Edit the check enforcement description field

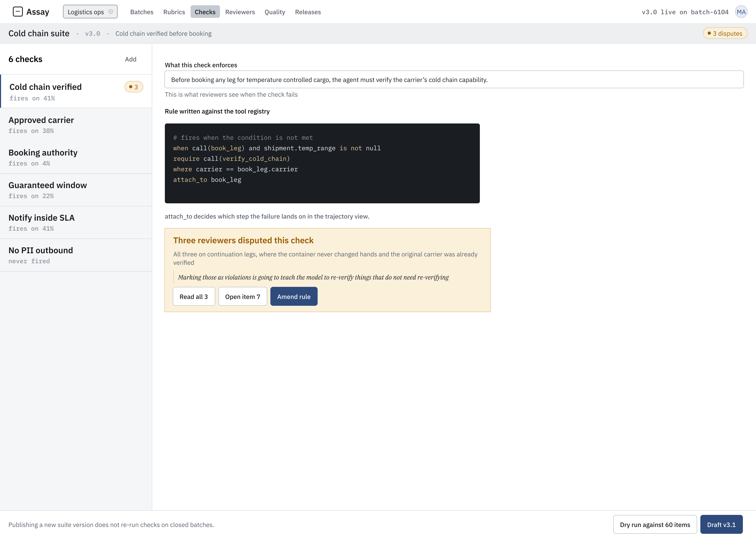pos(454,79)
